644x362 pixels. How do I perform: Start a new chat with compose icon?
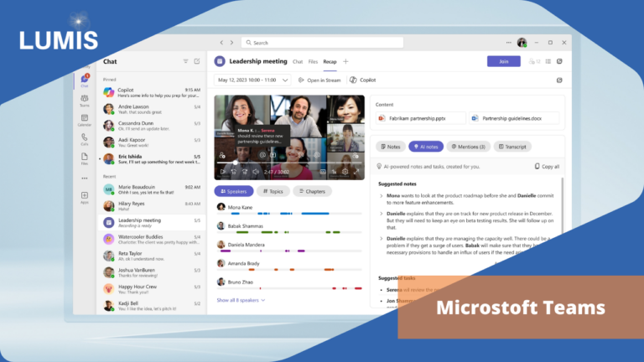point(197,61)
